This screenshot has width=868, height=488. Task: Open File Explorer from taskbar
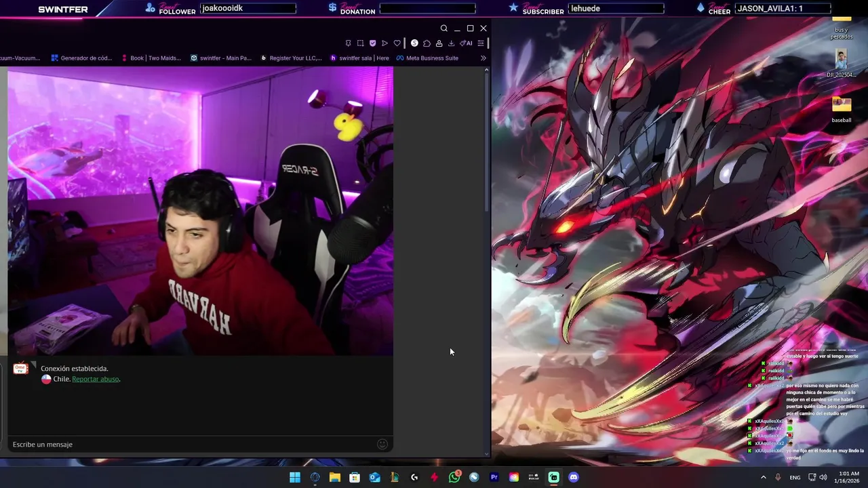[335, 477]
